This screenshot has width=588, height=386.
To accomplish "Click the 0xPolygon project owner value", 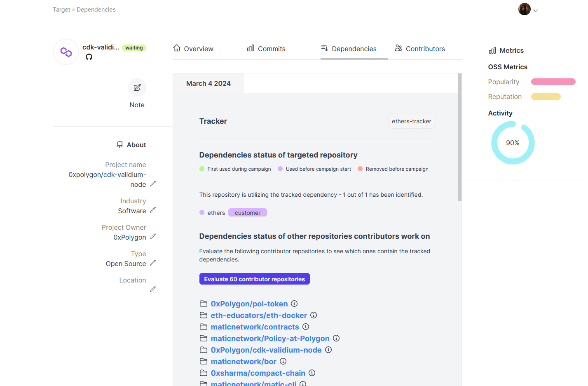I will coord(130,237).
